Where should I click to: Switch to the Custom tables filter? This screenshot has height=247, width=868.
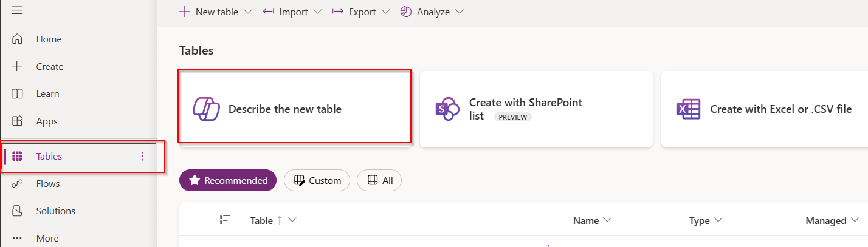(317, 180)
